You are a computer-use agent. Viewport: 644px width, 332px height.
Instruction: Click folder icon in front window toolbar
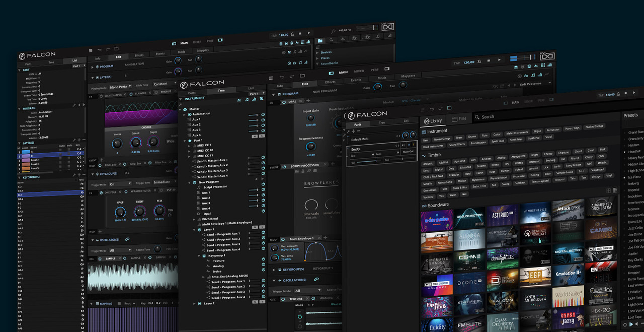(449, 107)
